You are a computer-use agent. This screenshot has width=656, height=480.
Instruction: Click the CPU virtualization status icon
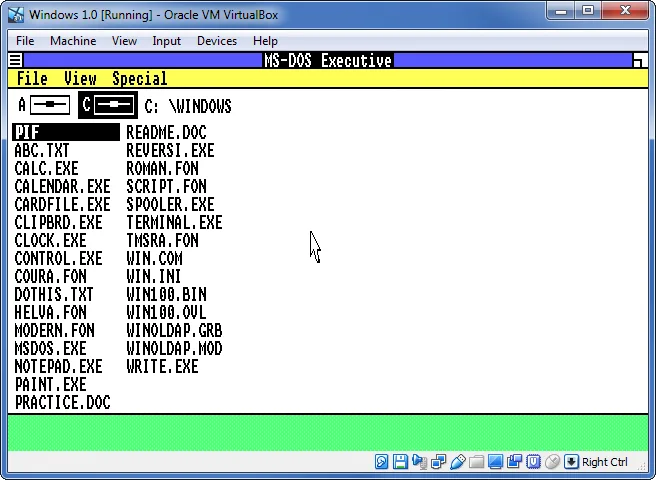point(533,462)
